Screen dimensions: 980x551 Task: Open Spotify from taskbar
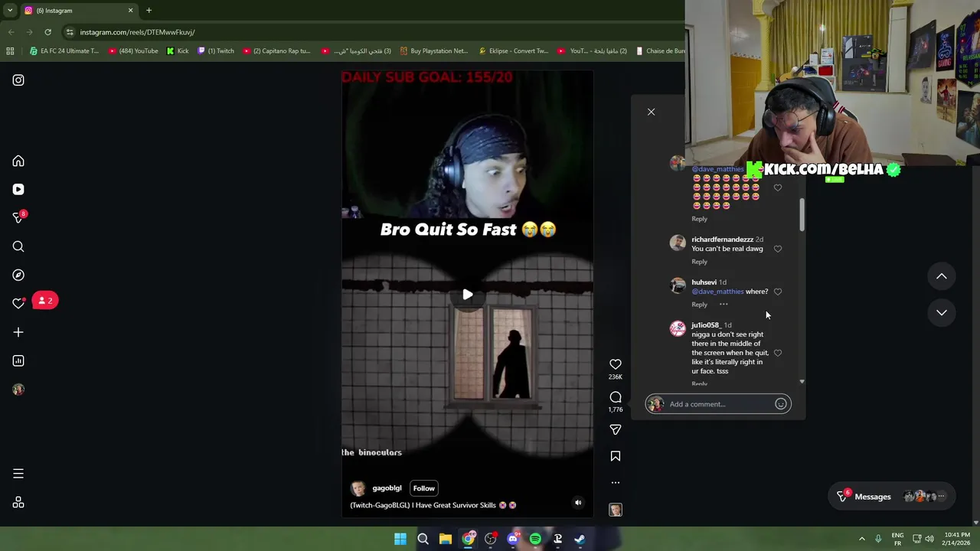[535, 540]
